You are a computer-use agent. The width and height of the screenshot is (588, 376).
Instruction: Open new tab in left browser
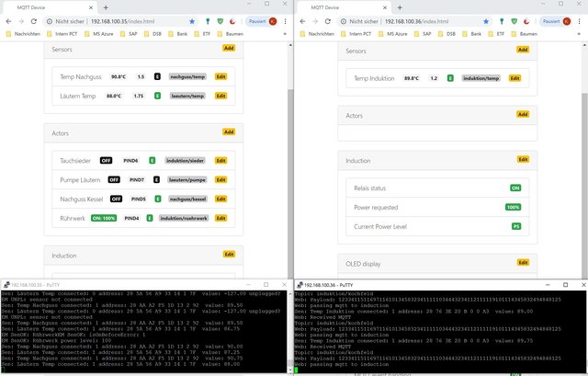pos(106,7)
